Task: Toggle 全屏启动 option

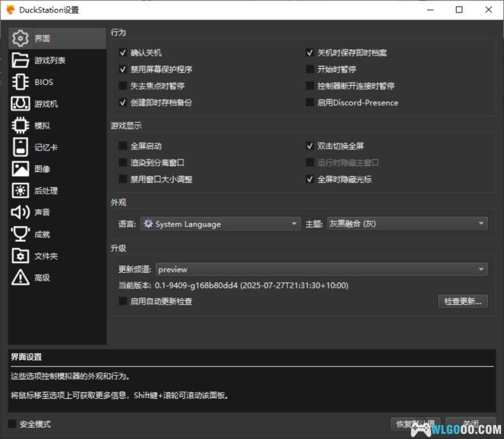Action: coord(122,146)
